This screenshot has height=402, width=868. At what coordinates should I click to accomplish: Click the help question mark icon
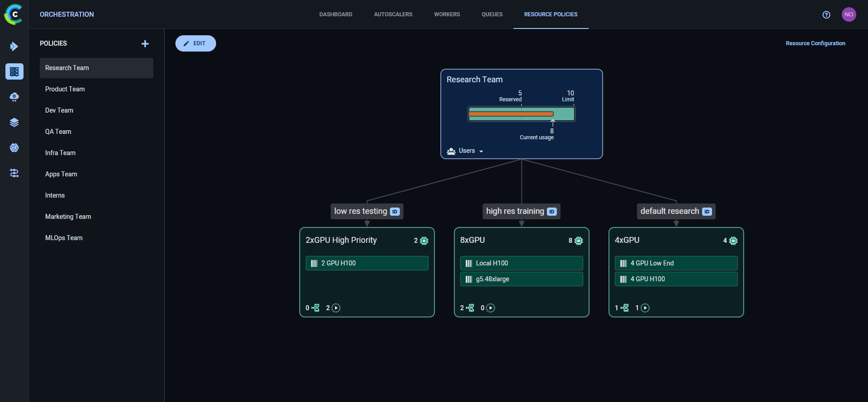click(x=826, y=14)
